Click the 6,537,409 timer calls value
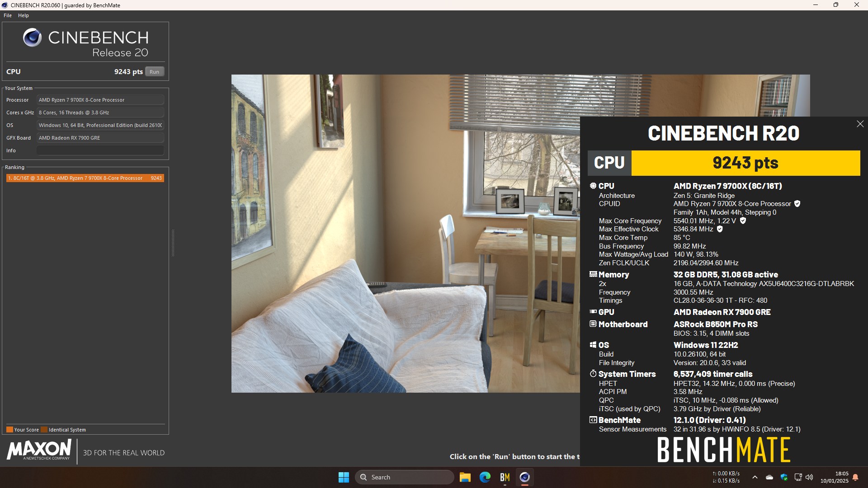 click(x=713, y=374)
